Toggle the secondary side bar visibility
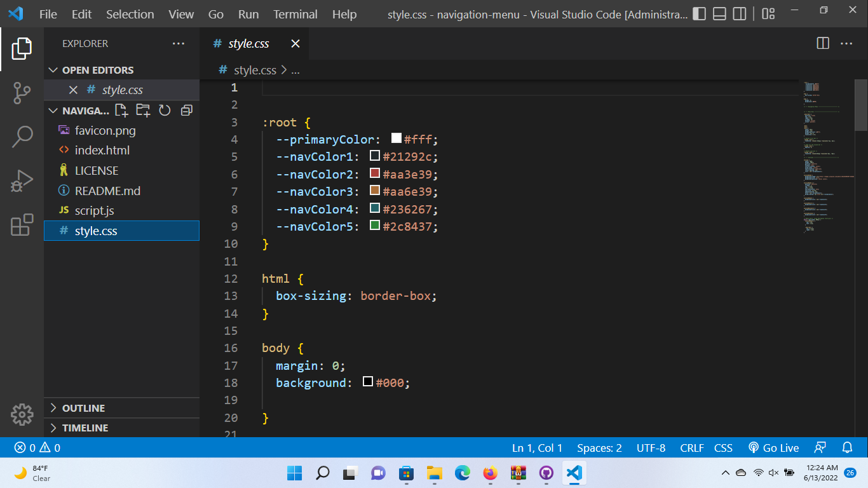This screenshot has height=488, width=868. [x=739, y=14]
